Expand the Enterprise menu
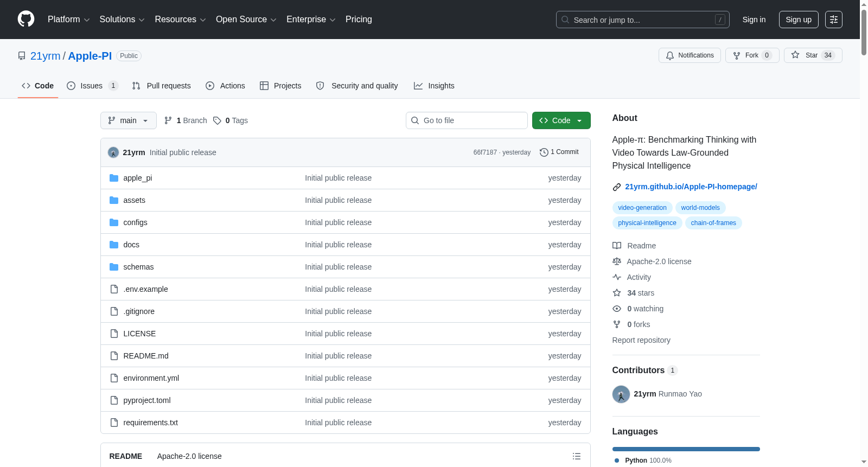This screenshot has height=467, width=868. coord(311,20)
